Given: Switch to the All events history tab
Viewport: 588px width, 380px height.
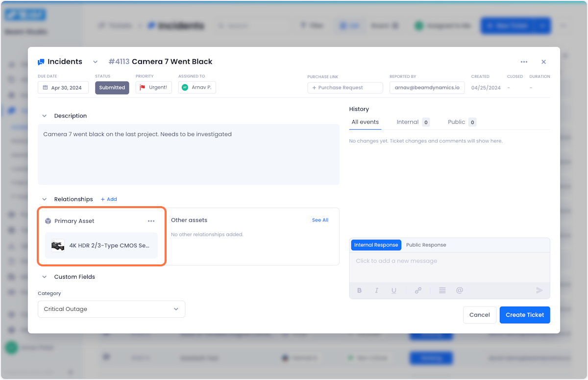Looking at the screenshot, I should [365, 122].
